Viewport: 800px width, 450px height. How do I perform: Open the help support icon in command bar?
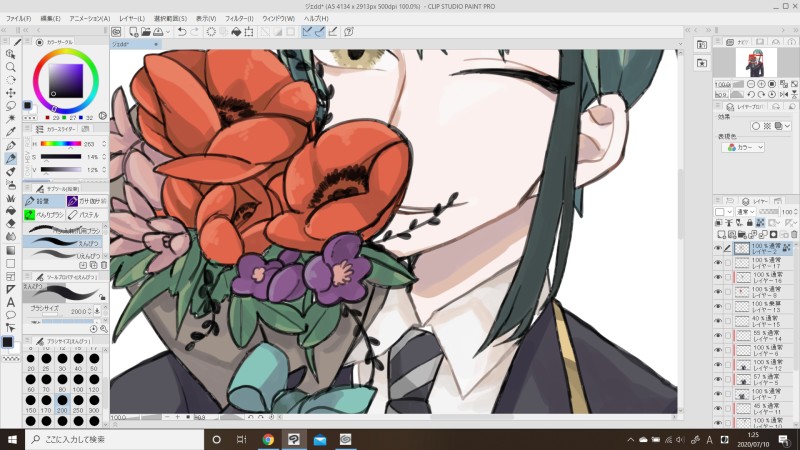349,32
